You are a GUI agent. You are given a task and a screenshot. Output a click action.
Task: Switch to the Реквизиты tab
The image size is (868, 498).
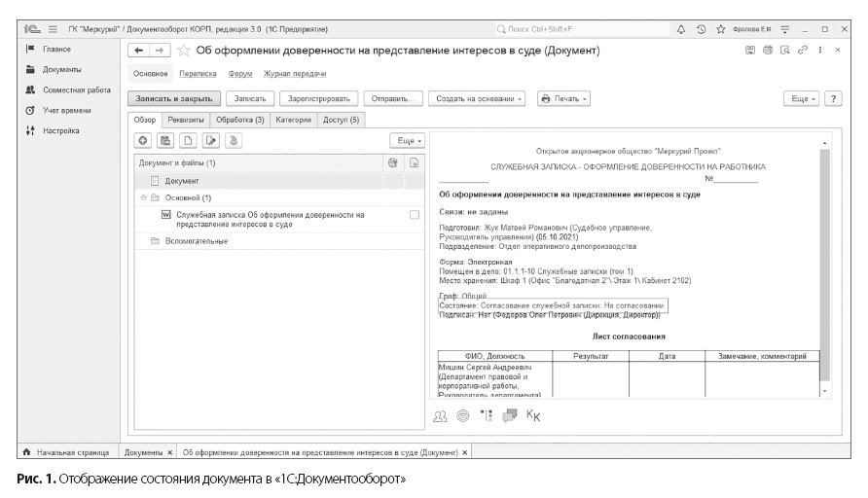tap(186, 120)
